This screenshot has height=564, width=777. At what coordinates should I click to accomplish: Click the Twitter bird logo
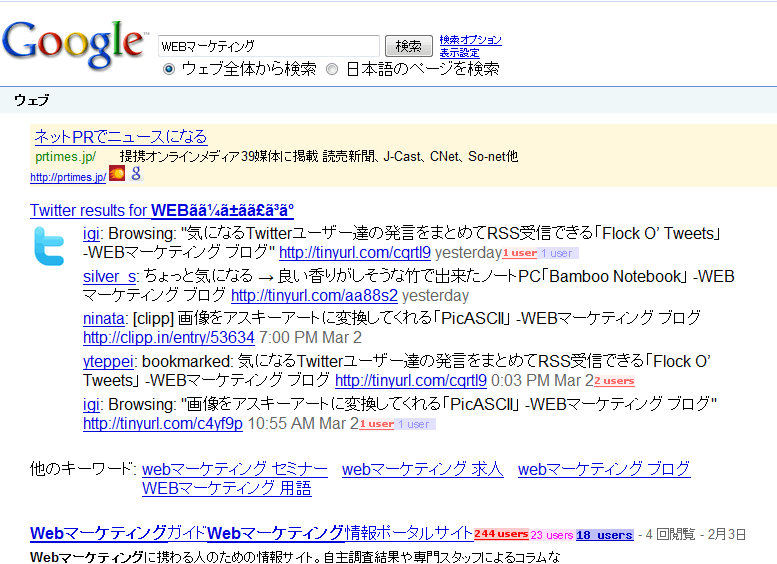(49, 246)
